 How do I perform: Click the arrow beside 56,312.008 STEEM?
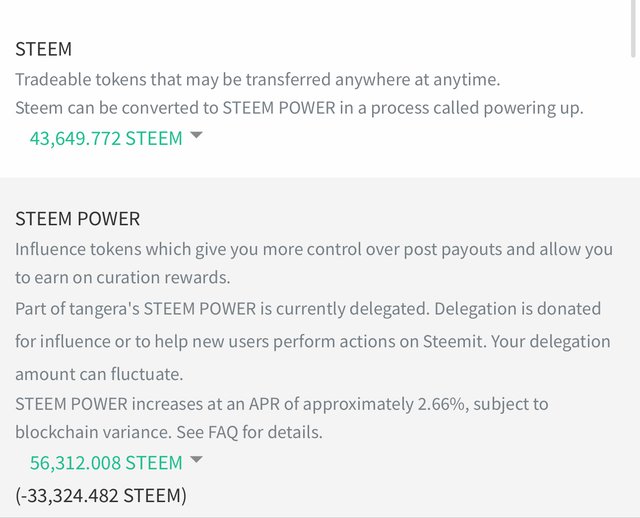196,459
